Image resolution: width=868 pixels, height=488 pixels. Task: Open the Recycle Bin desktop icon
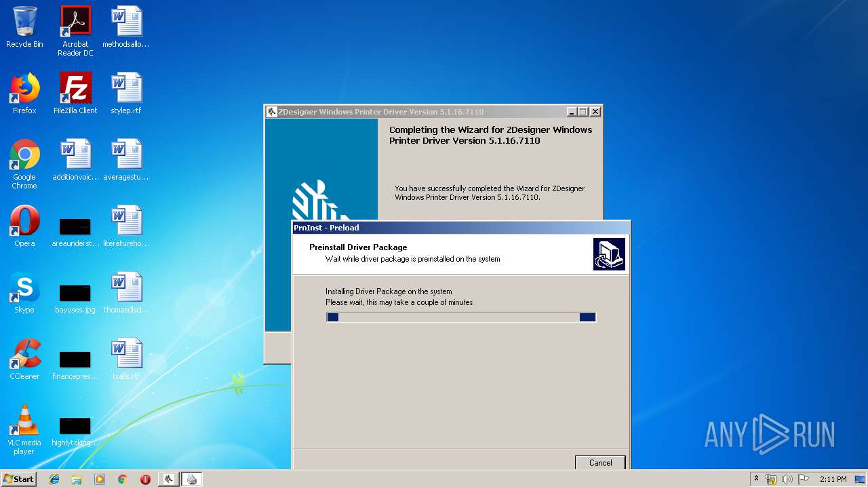[24, 28]
